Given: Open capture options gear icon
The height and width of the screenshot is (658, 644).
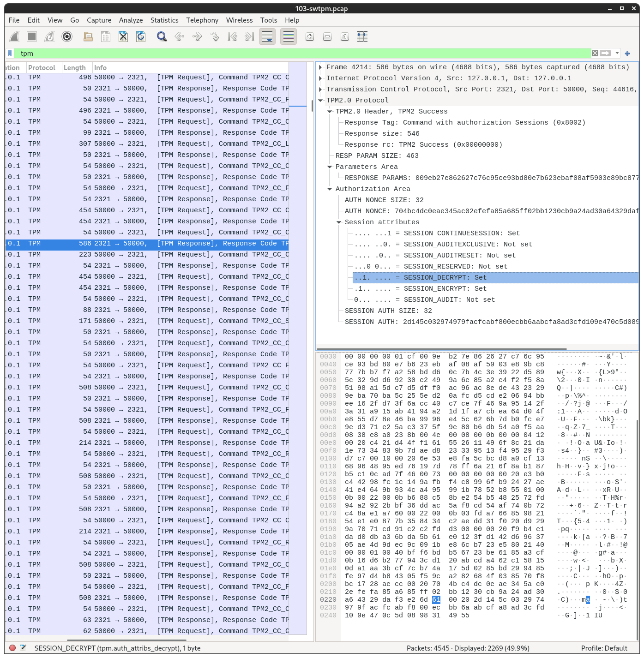Looking at the screenshot, I should click(67, 36).
